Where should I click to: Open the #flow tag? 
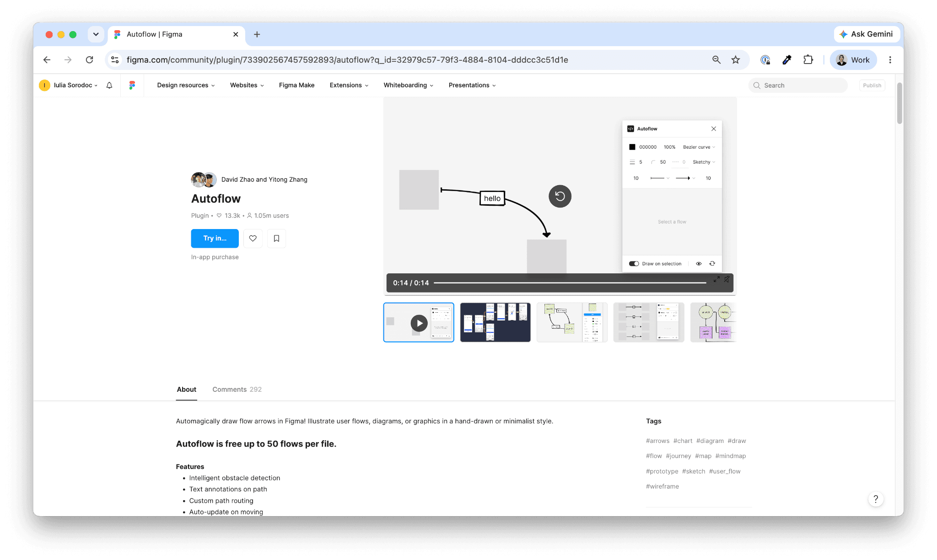(654, 456)
